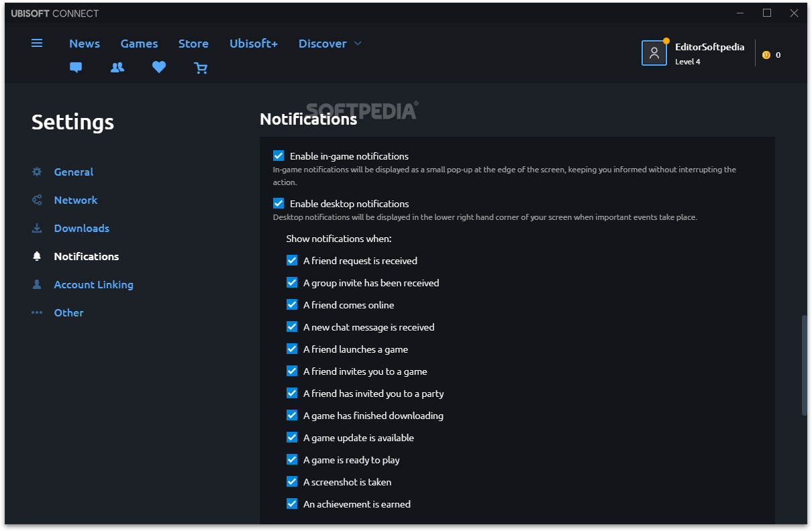Open the wishlist heart icon

159,67
